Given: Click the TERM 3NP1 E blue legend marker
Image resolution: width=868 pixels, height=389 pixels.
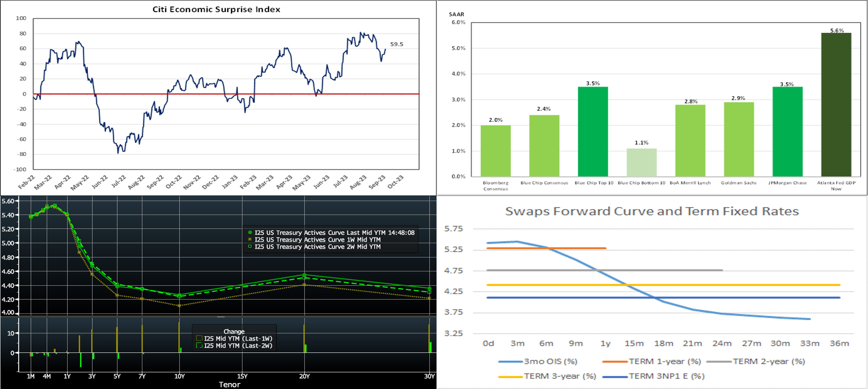Looking at the screenshot, I should (615, 377).
